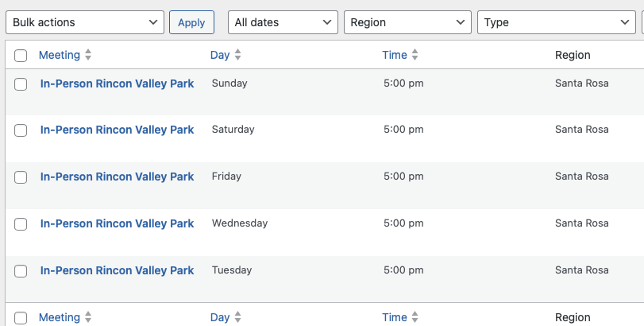
Task: Tick the select-all checkbox in bottom footer
Action: coord(21,318)
